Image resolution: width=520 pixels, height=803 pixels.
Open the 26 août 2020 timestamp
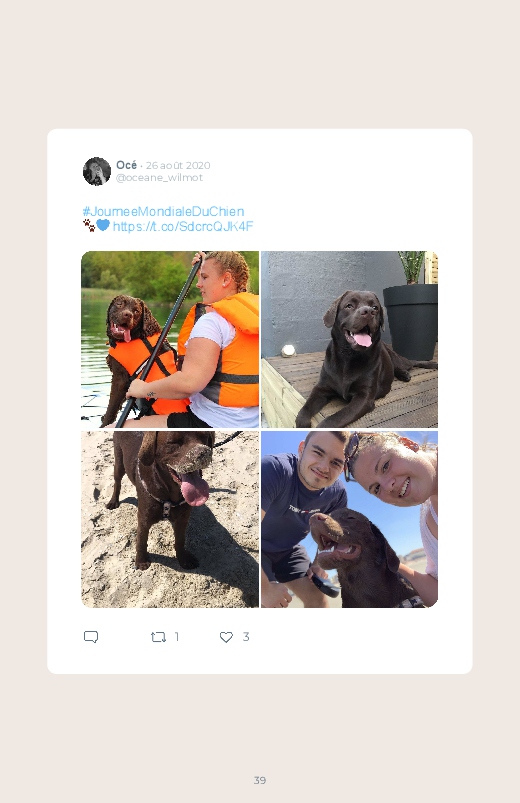178,165
